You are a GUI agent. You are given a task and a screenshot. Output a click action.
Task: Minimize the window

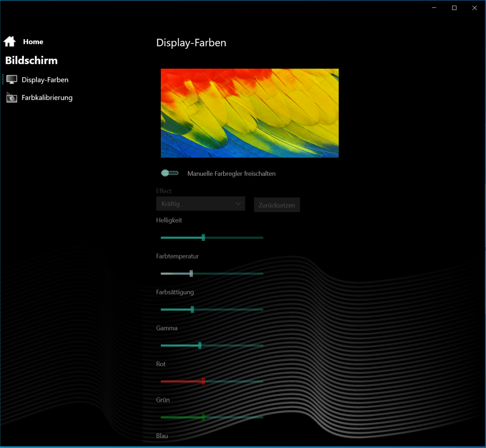tap(434, 8)
